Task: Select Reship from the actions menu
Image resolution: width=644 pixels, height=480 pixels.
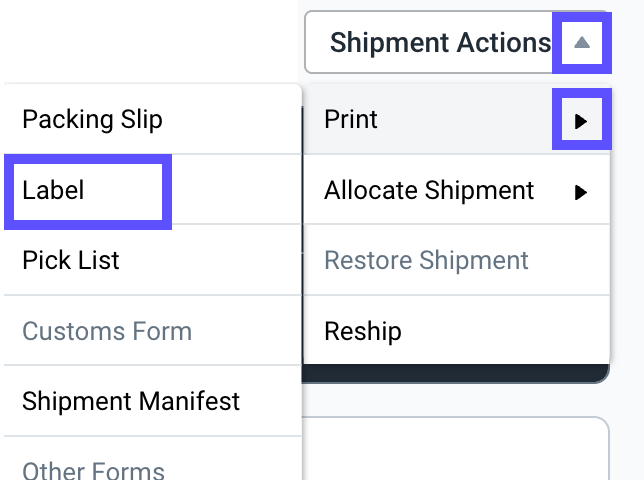Action: pyautogui.click(x=363, y=331)
